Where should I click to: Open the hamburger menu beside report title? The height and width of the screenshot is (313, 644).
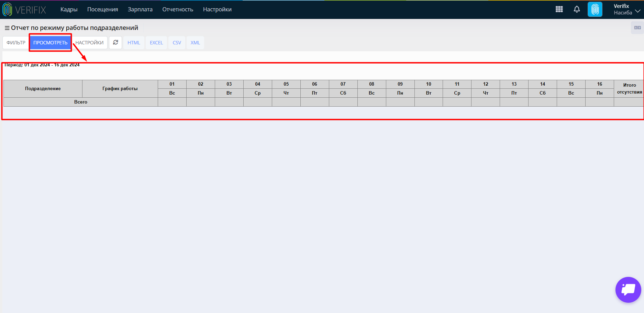click(x=7, y=28)
